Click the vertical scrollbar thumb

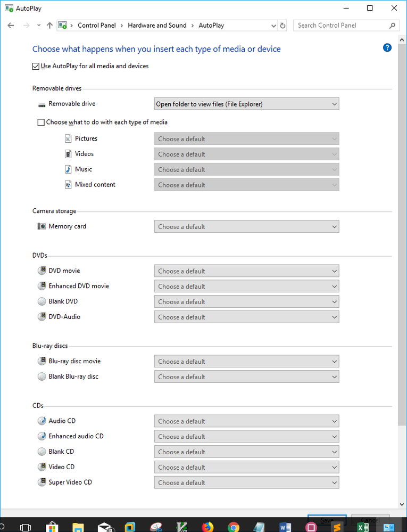pos(402,235)
